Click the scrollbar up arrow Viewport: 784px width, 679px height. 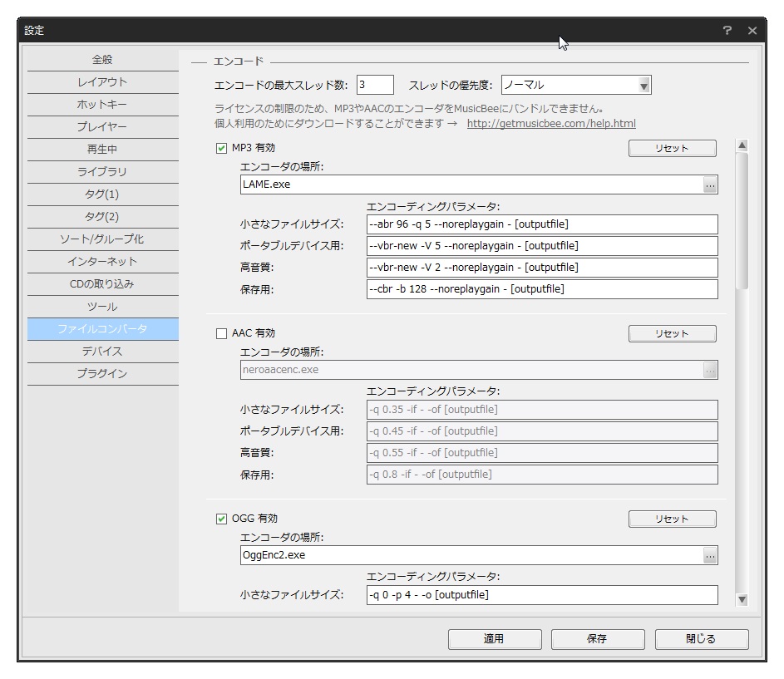(742, 145)
